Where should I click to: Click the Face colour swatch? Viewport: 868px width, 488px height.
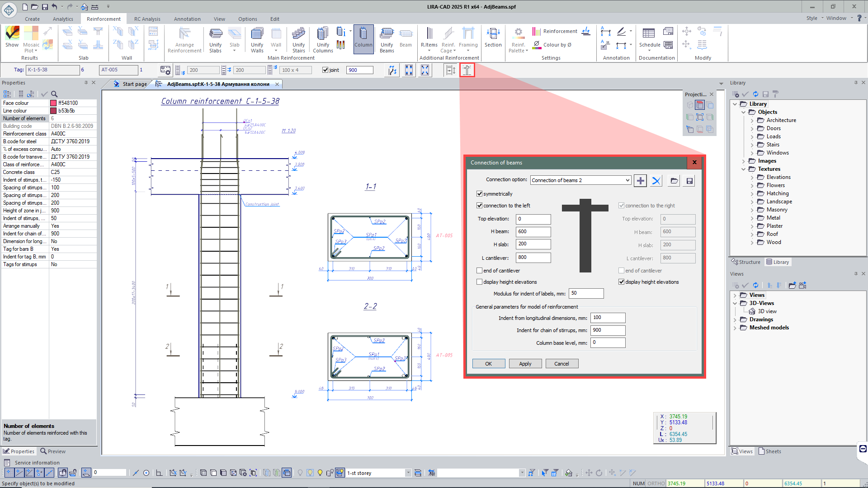coord(53,103)
